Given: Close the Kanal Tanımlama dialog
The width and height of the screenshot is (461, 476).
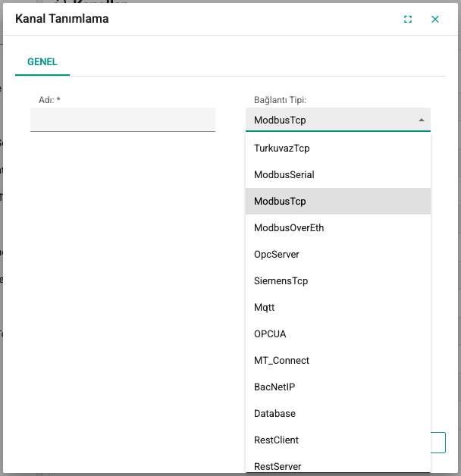Looking at the screenshot, I should (x=435, y=19).
